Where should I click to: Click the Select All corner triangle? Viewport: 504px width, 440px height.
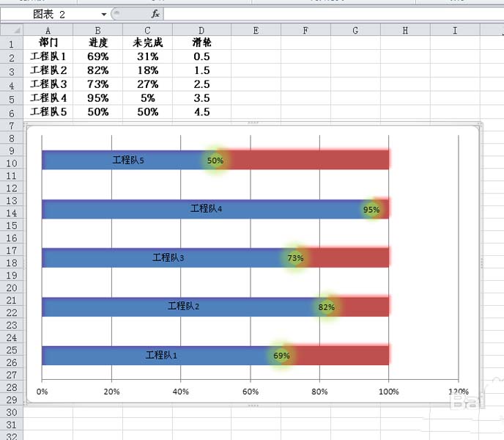[12, 30]
